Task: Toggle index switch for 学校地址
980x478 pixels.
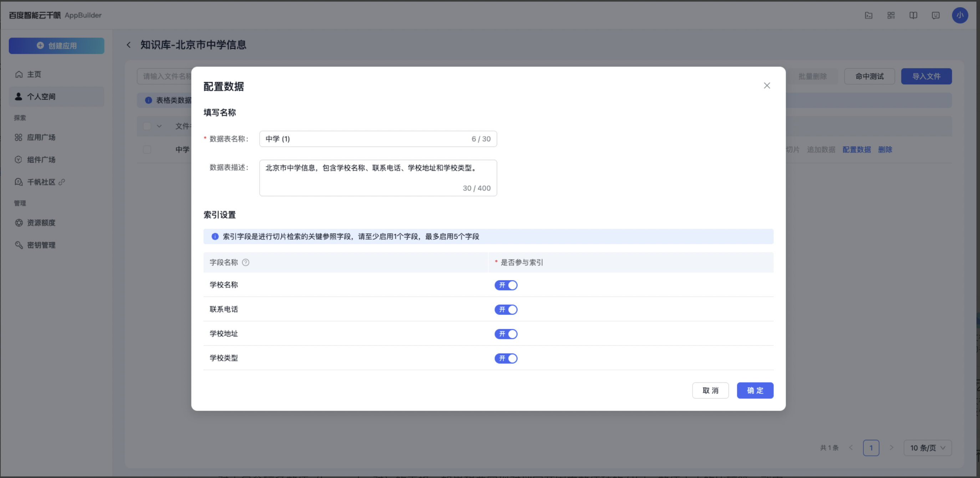Action: [506, 334]
